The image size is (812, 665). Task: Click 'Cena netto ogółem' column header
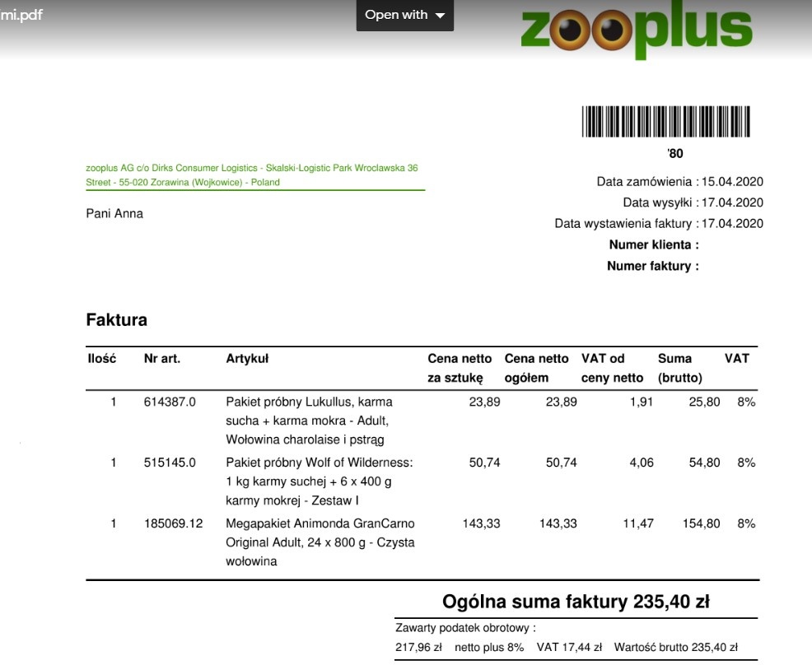536,368
